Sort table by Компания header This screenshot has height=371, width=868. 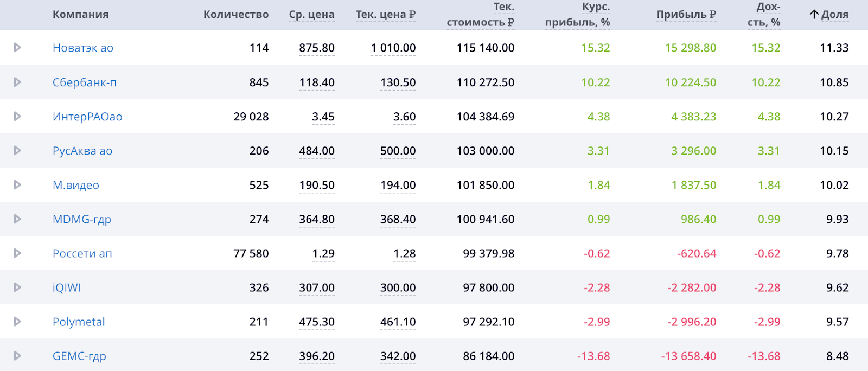pos(80,15)
